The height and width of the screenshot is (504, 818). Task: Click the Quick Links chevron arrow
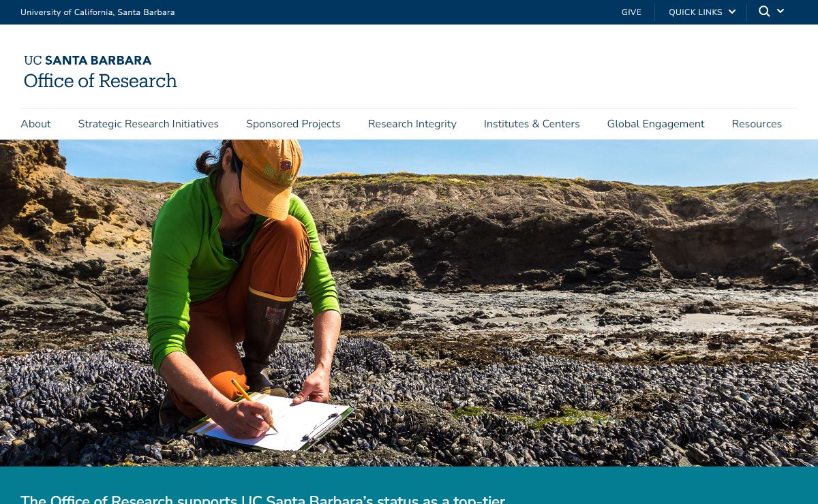coord(732,12)
